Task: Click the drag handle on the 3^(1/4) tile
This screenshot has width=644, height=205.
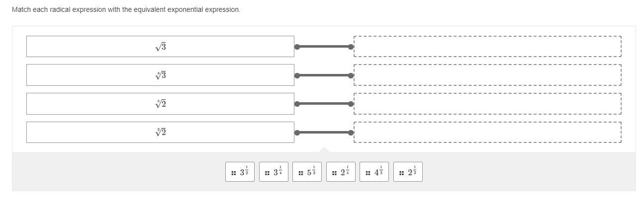Action: click(x=267, y=173)
